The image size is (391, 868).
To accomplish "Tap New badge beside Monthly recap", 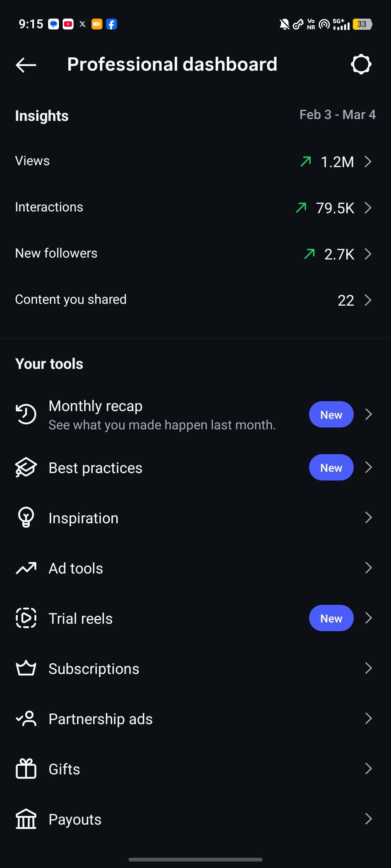I will coord(331,414).
